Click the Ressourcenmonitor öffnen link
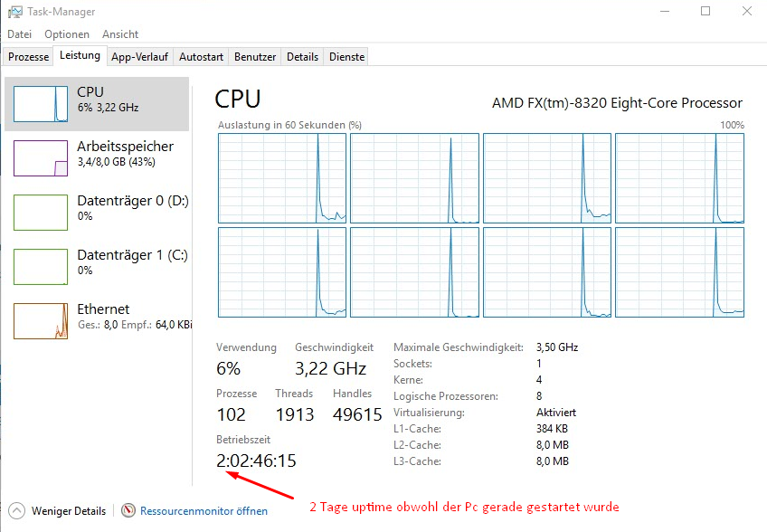The height and width of the screenshot is (532, 767). 204,511
